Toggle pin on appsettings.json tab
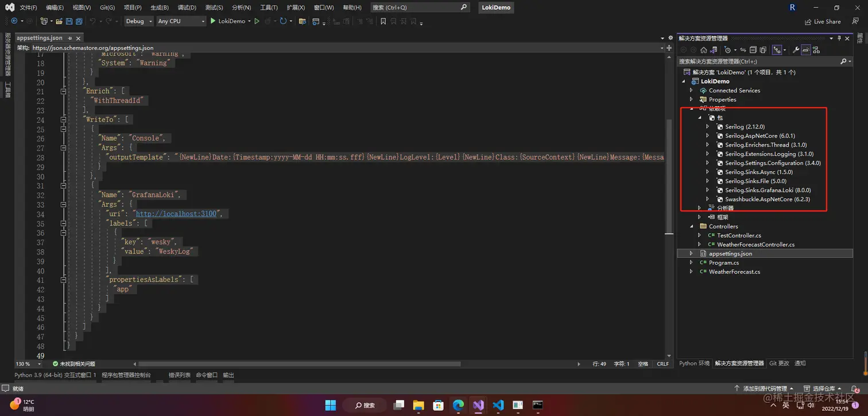Viewport: 868px width, 416px height. coord(70,38)
